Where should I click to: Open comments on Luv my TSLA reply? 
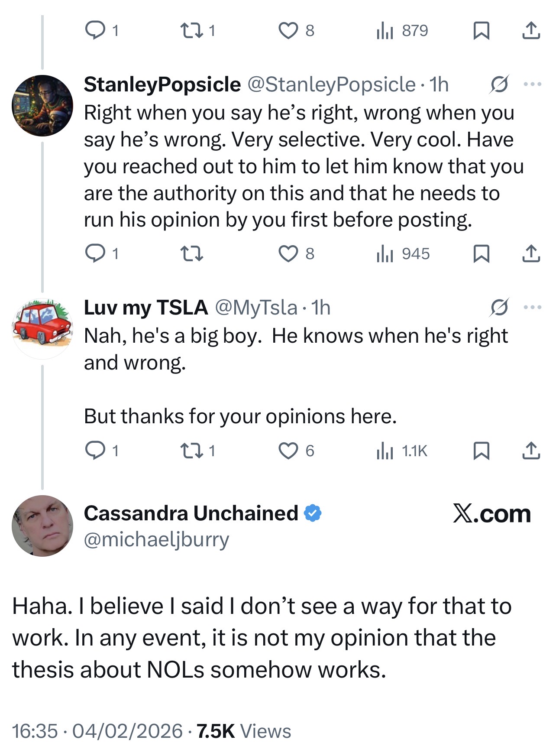(x=95, y=451)
